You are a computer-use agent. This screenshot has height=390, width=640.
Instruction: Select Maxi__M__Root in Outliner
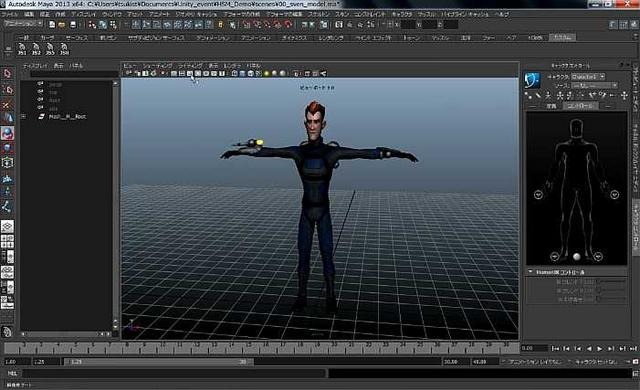[67, 117]
